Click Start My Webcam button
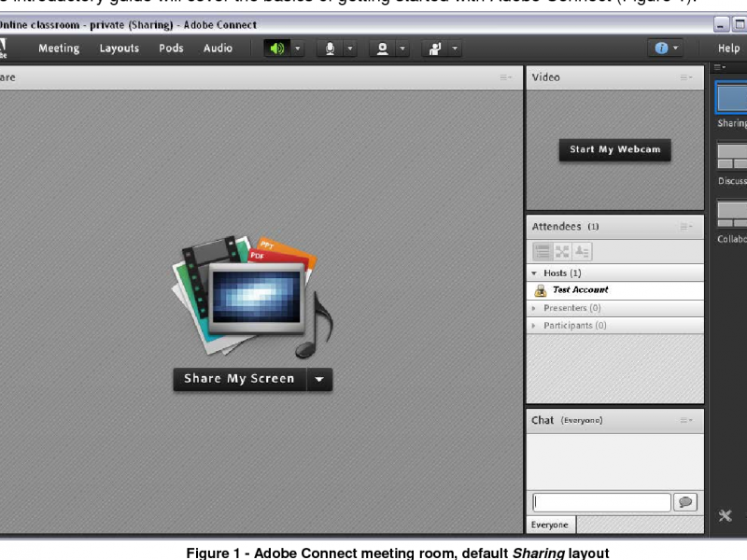Viewport: 747px width, 560px height. click(x=615, y=149)
